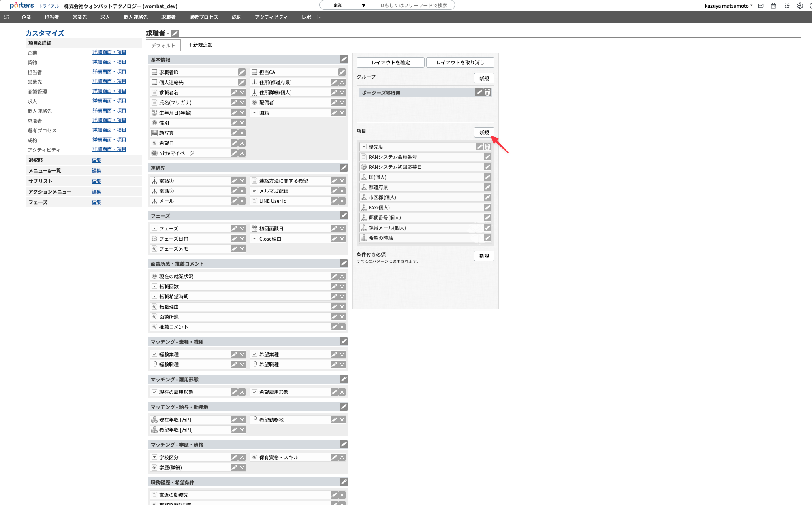Edit the 基本情報 section header
812x505 pixels.
tap(344, 59)
